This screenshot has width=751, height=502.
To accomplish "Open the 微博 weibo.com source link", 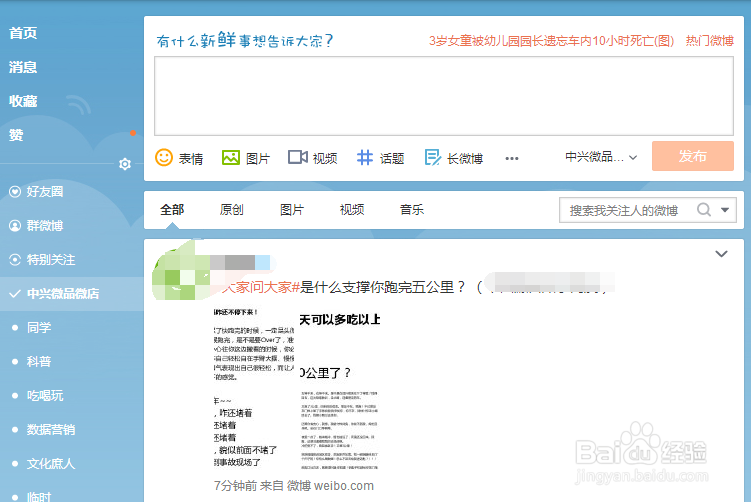I will click(330, 486).
